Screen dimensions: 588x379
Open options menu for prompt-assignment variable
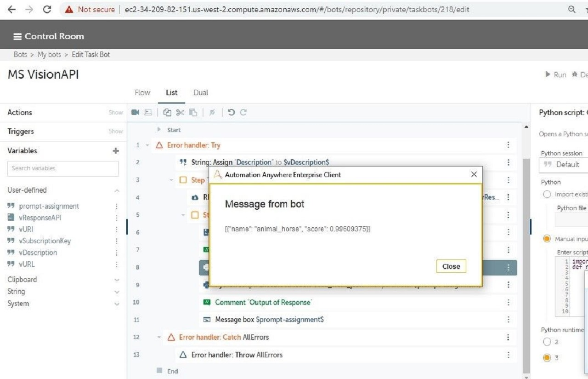coord(117,207)
